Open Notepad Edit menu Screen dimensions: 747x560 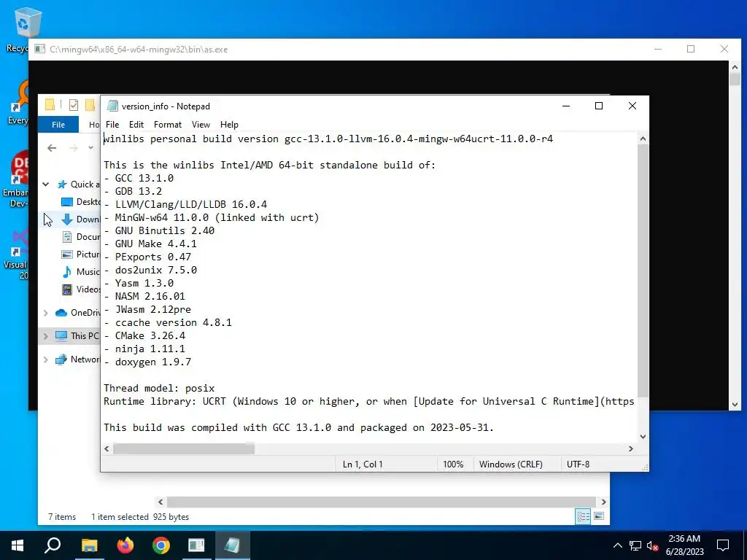[136, 124]
